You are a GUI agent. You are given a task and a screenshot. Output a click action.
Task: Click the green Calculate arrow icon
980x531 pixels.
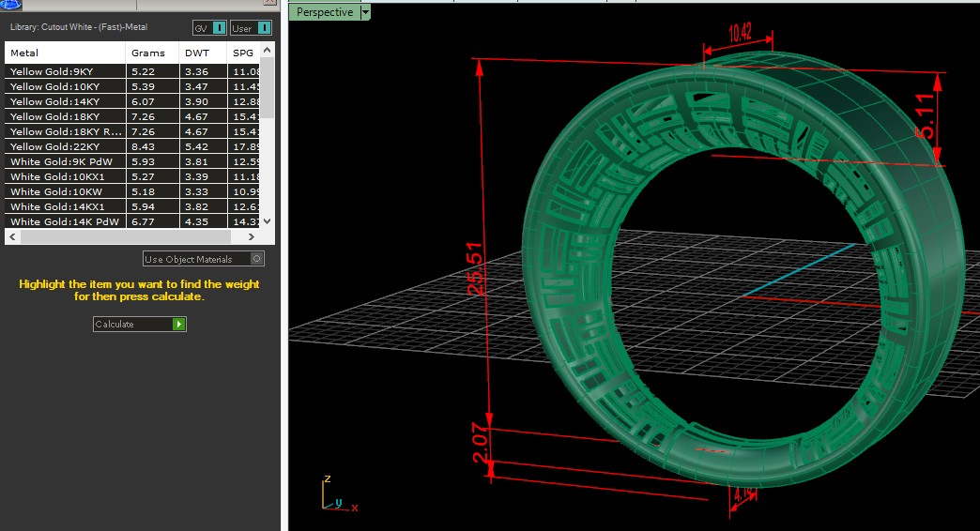coord(179,324)
